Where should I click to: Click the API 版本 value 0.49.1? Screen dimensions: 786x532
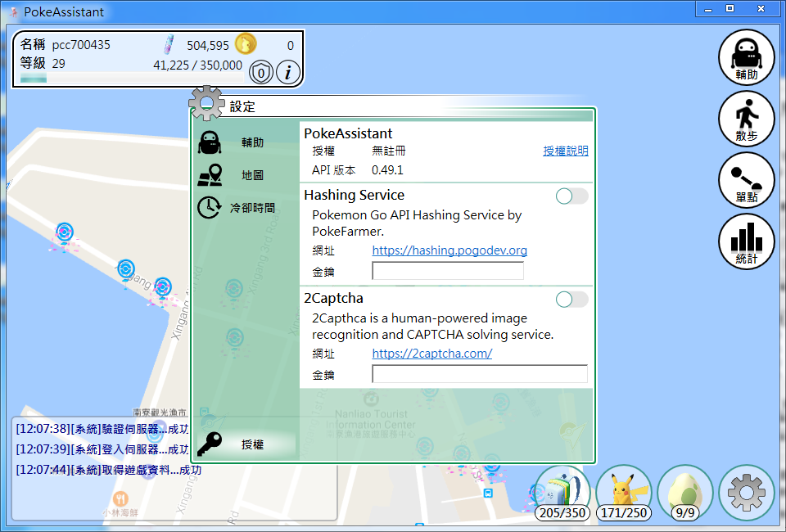tap(387, 170)
